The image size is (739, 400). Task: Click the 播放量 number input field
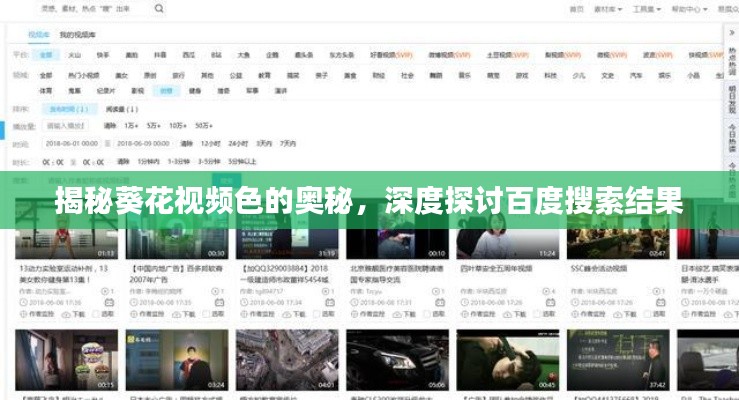click(x=66, y=126)
